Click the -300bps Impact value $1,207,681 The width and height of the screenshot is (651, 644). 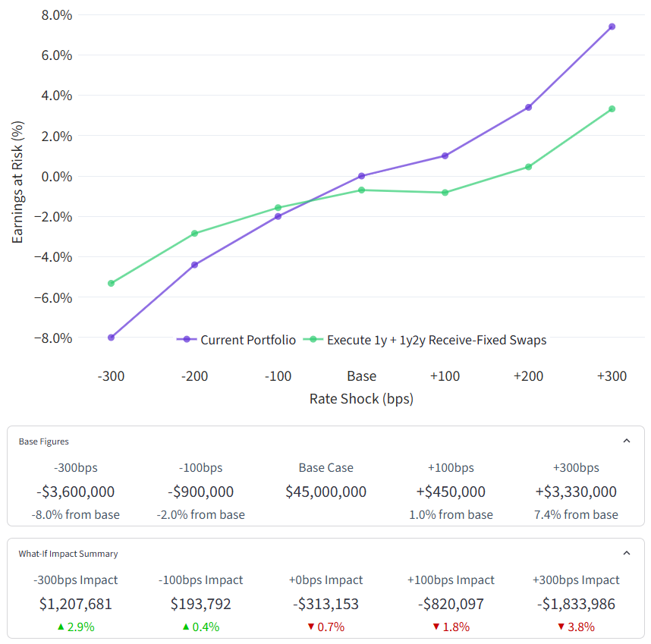click(x=76, y=605)
